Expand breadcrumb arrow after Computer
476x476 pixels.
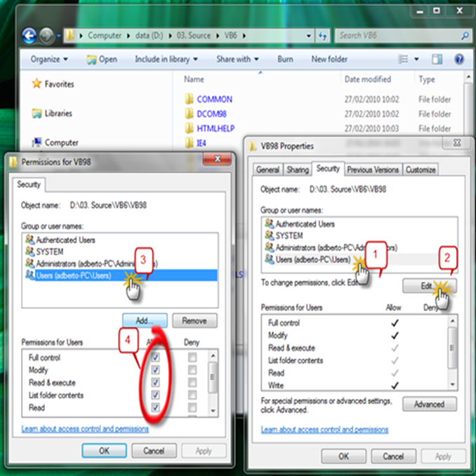pyautogui.click(x=128, y=36)
